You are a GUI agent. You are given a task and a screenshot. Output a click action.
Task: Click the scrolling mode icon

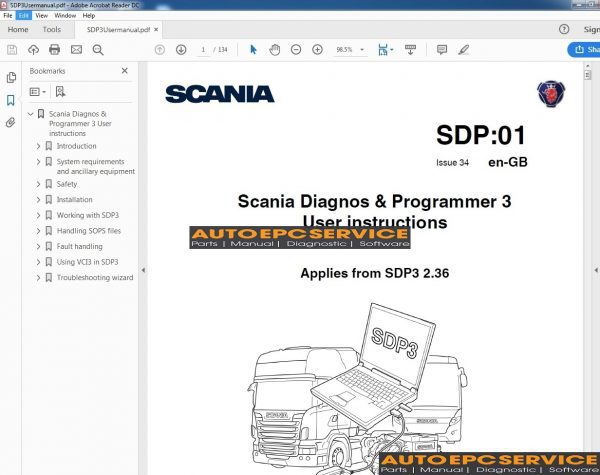pos(410,50)
